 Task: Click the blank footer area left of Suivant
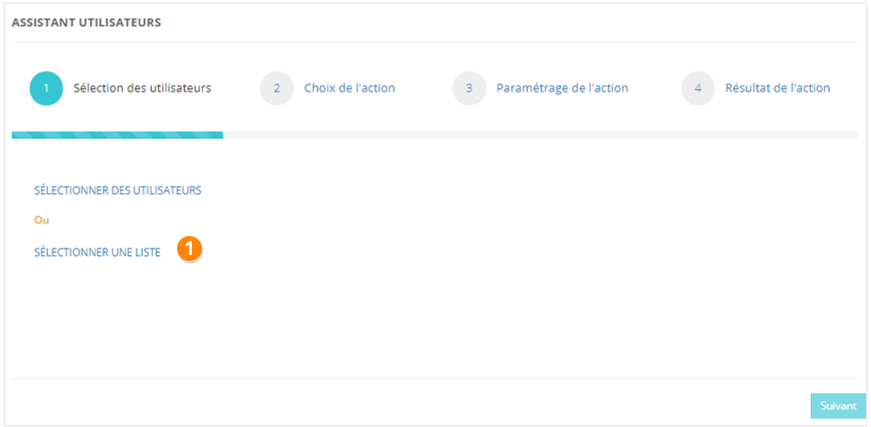click(400, 405)
